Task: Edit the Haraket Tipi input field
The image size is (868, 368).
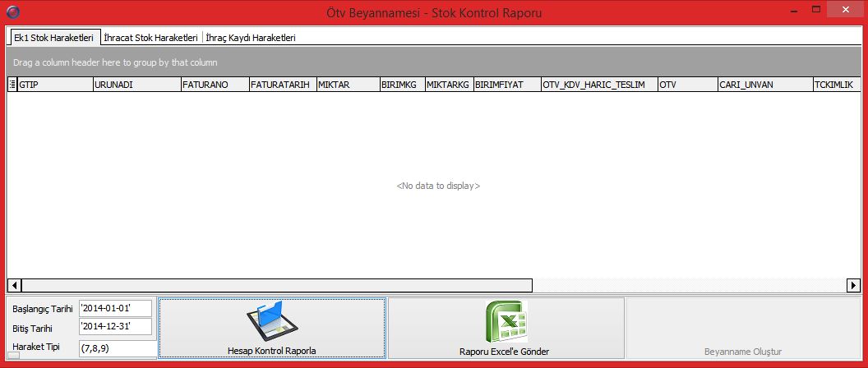Action: (x=115, y=347)
